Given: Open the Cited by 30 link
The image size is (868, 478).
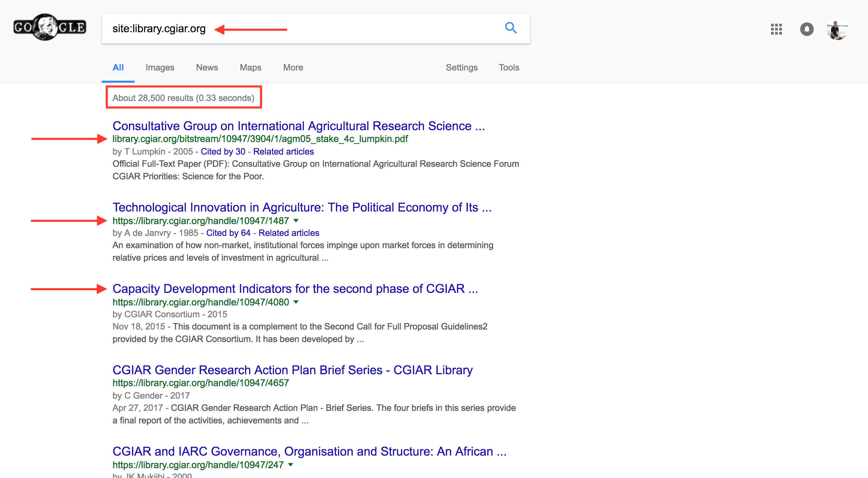Looking at the screenshot, I should tap(223, 152).
